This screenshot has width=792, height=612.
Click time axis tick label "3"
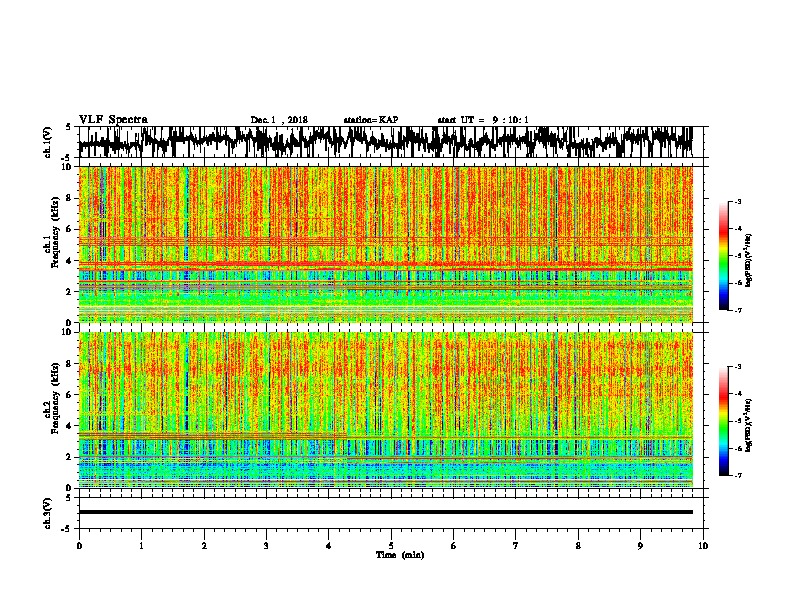coord(266,546)
